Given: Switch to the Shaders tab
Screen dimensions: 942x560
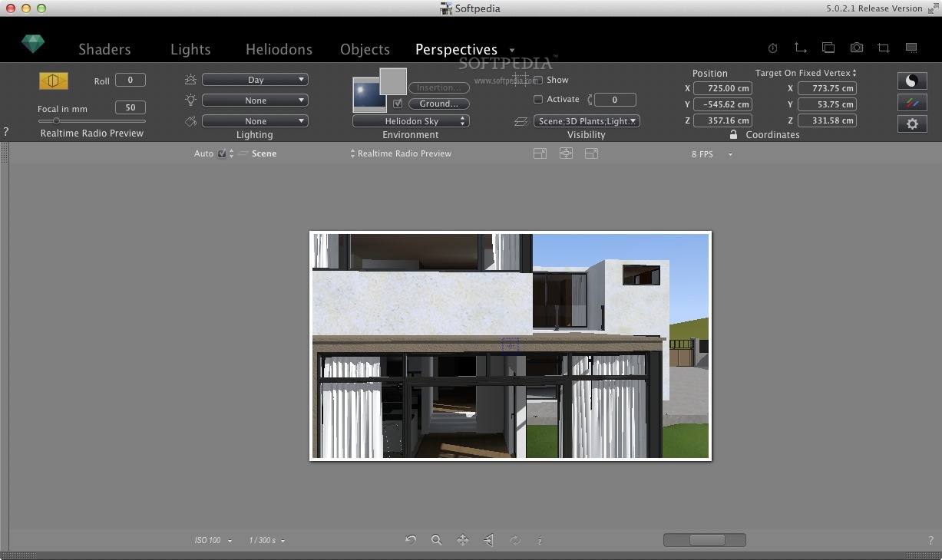Looking at the screenshot, I should tap(104, 49).
